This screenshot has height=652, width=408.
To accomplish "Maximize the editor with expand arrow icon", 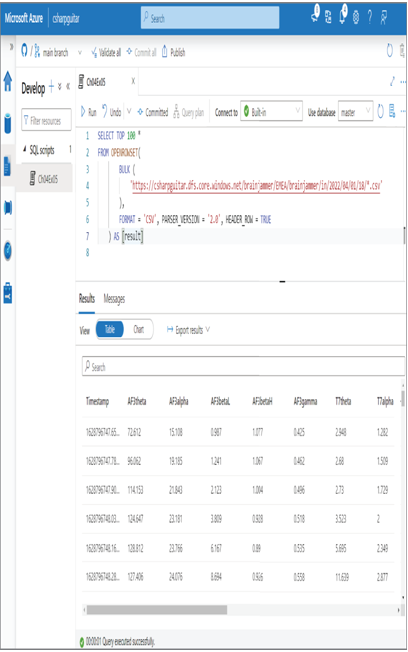I will (392, 82).
